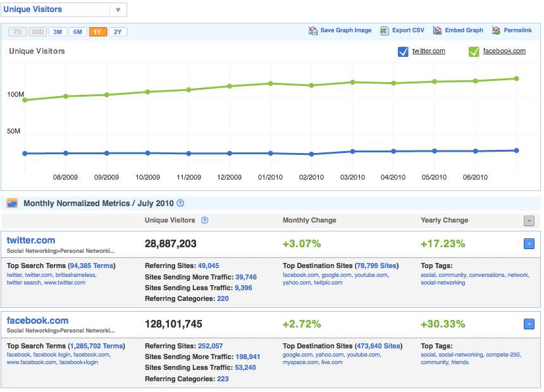Collapse the facebook.com details row
The height and width of the screenshot is (392, 544).
click(529, 324)
